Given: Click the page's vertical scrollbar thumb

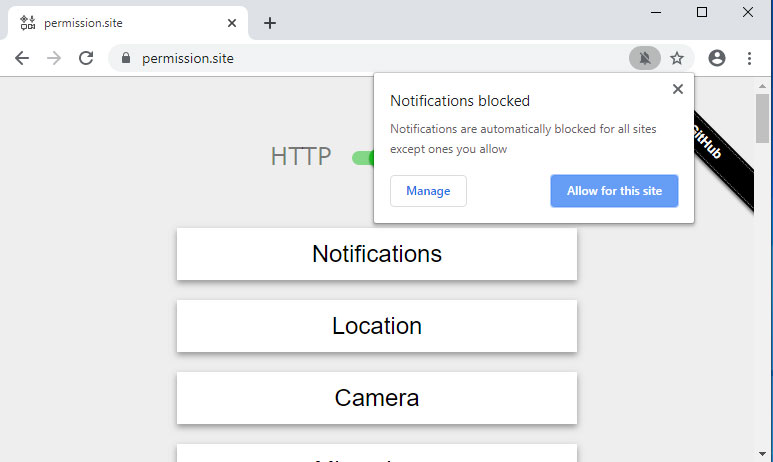Looking at the screenshot, I should tap(763, 120).
